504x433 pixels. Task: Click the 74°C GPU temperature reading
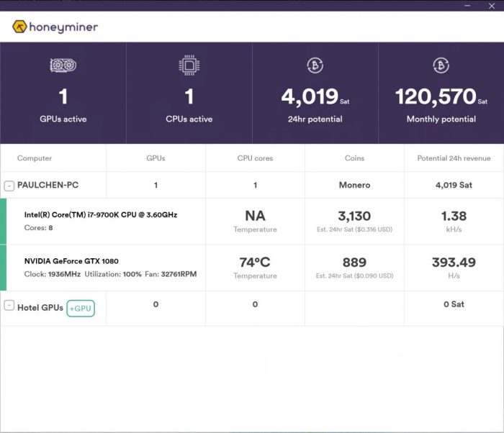point(255,263)
